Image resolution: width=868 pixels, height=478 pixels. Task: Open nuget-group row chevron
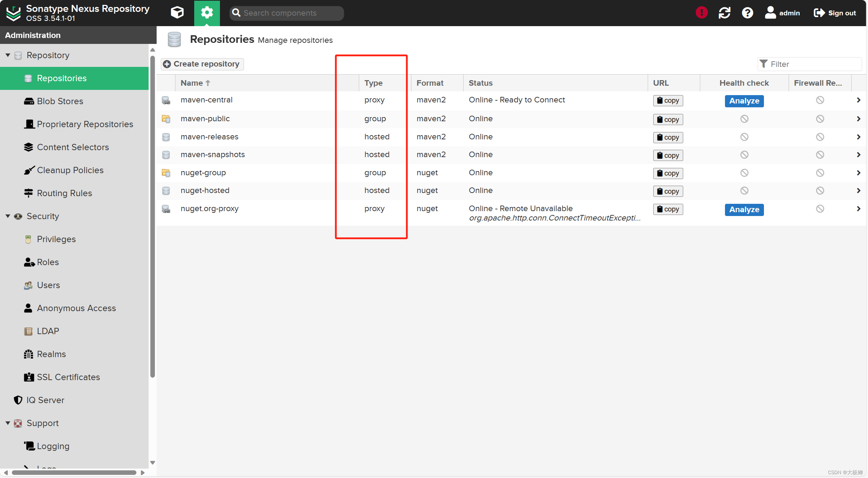click(858, 173)
